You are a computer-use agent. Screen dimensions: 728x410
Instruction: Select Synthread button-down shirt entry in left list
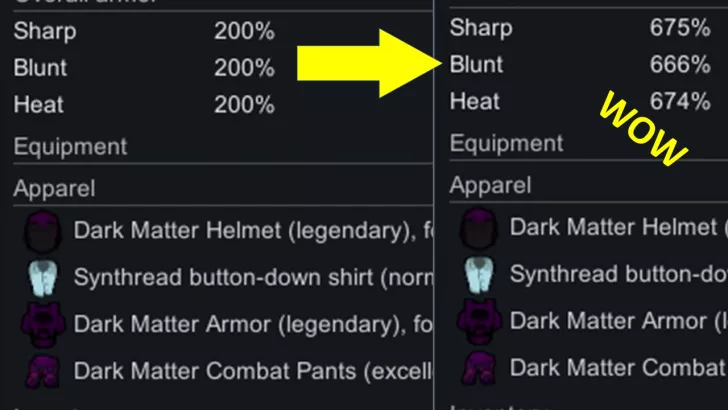pos(253,278)
